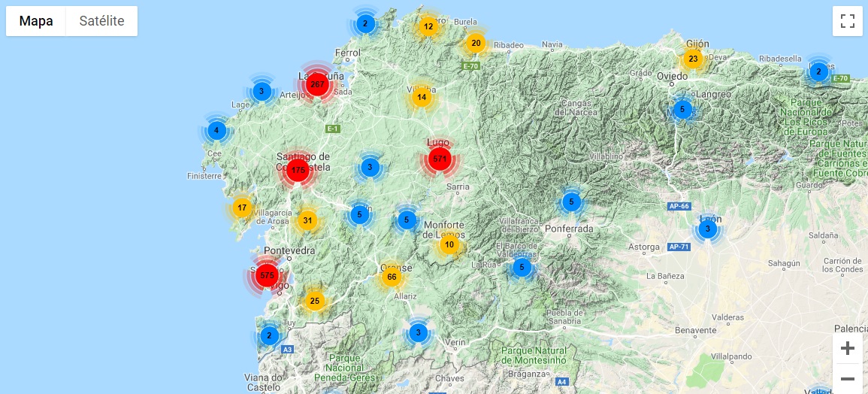Viewport: 868px width, 394px height.
Task: Click blue cluster 5 near Ponferrada
Action: [x=571, y=202]
